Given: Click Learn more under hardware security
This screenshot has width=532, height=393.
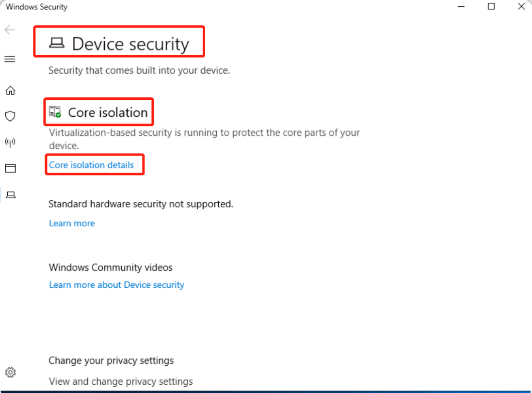Looking at the screenshot, I should click(72, 223).
